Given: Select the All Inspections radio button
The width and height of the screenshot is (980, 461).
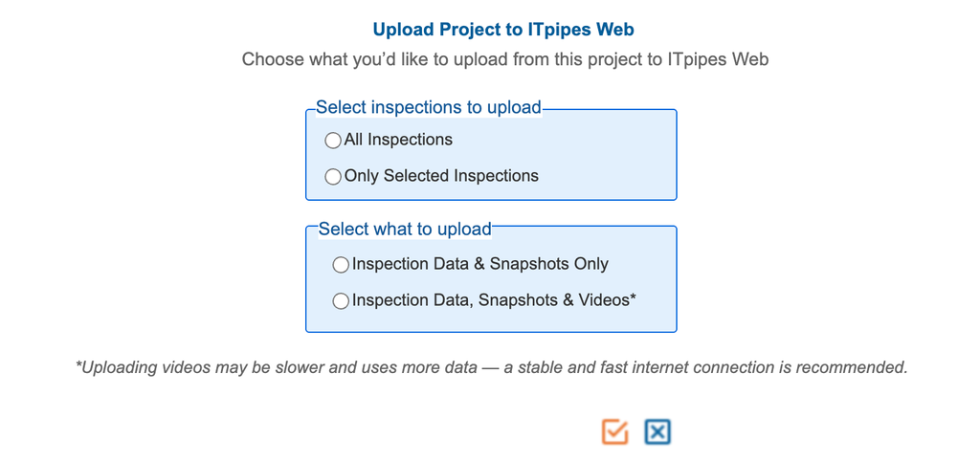Looking at the screenshot, I should [333, 140].
